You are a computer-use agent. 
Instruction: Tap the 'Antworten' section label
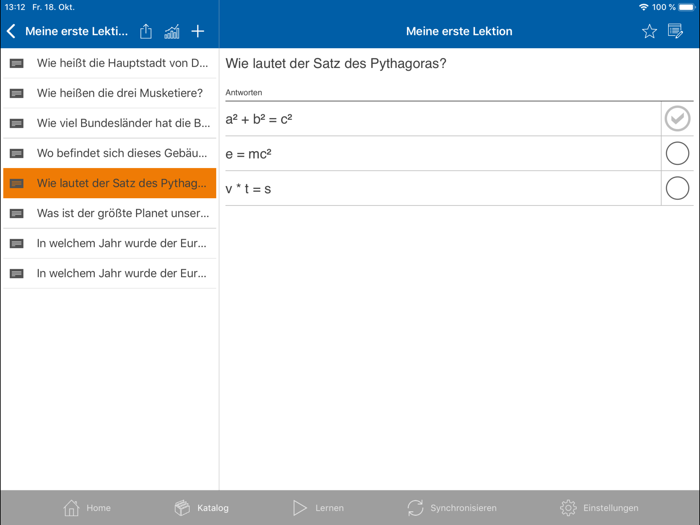click(244, 92)
